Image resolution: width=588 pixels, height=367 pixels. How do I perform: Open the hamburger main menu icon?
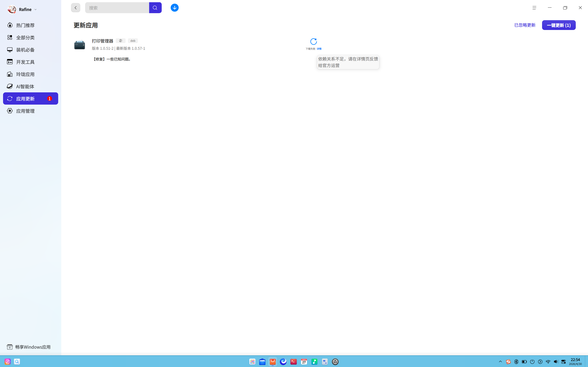coord(534,8)
